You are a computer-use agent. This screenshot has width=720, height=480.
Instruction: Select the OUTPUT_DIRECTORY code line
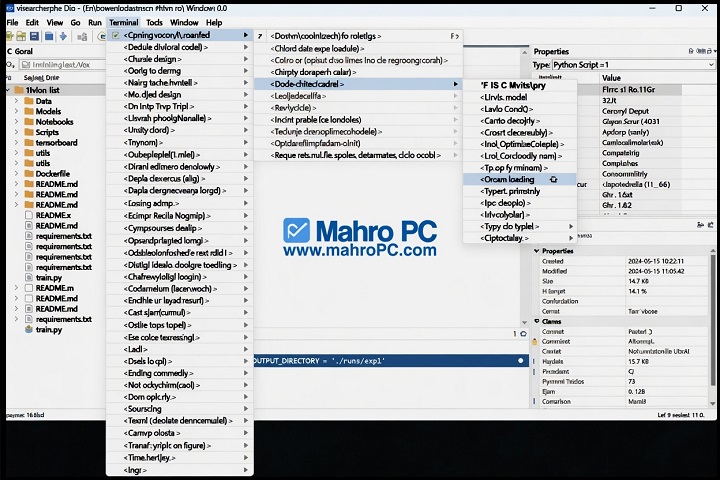click(x=390, y=361)
